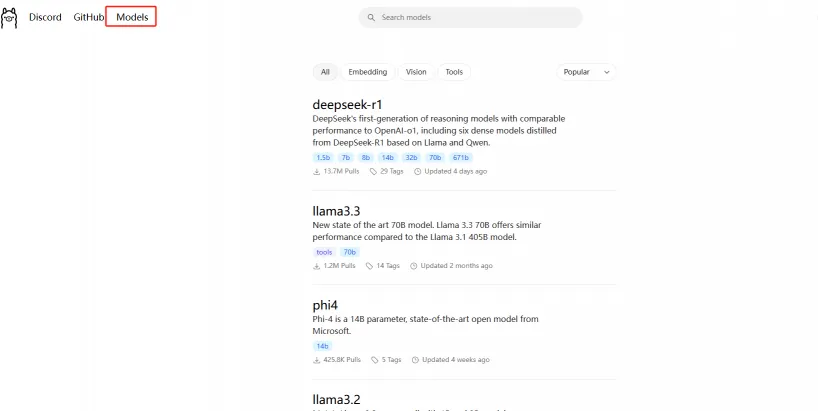The image size is (818, 411).
Task: Click the llama3.3 description text
Action: (427, 231)
